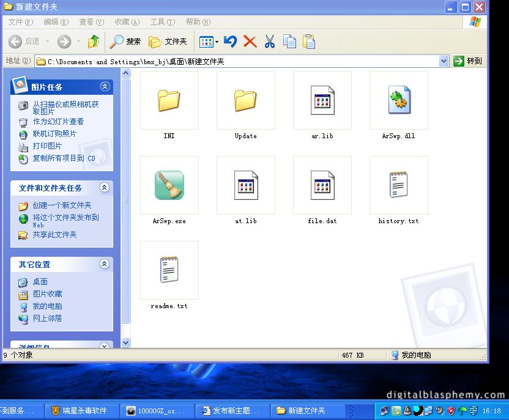Click 共享此文件夹 link

point(54,235)
